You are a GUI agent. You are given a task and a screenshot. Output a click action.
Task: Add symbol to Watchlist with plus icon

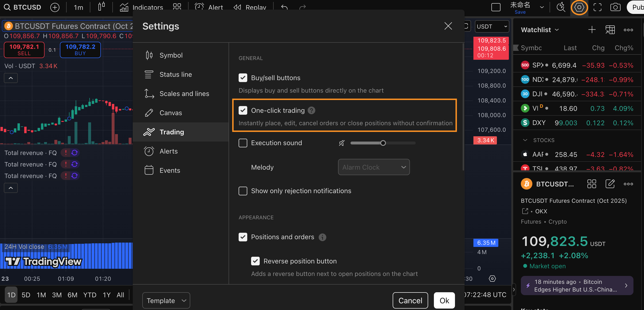click(592, 30)
